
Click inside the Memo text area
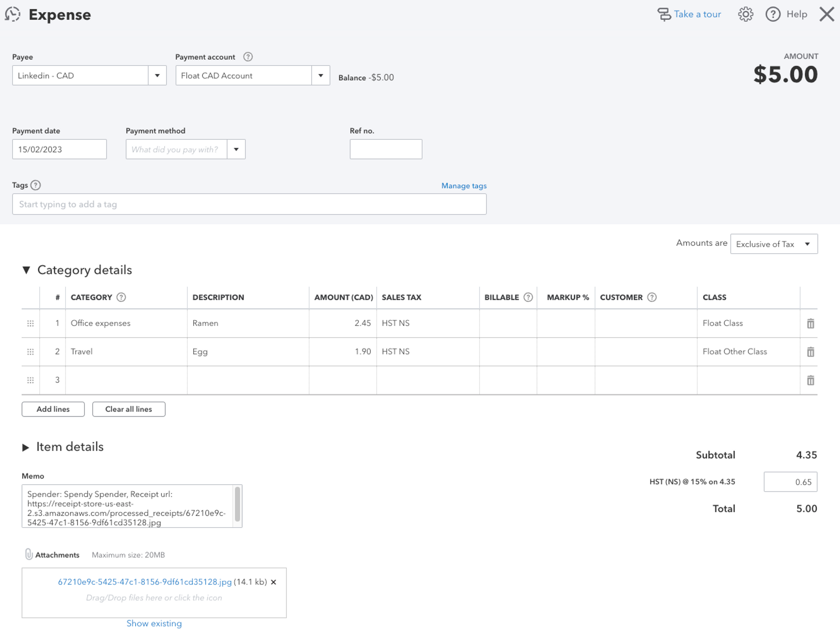(x=127, y=506)
